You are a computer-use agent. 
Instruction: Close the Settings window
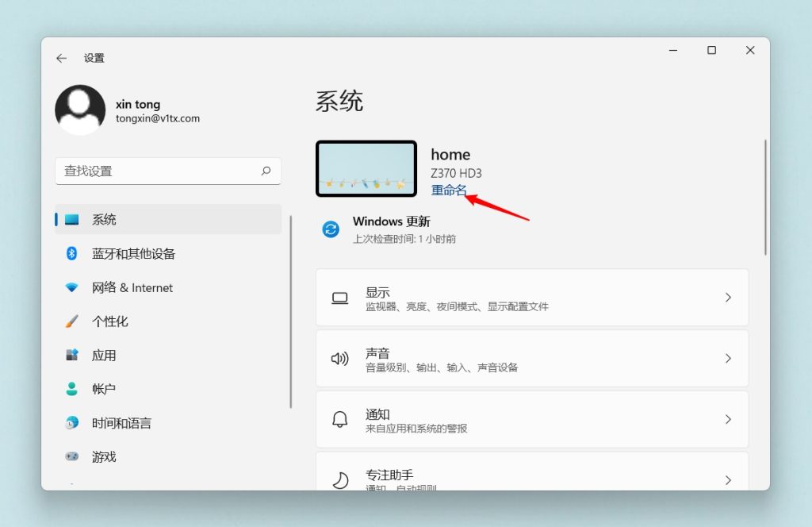[x=750, y=50]
